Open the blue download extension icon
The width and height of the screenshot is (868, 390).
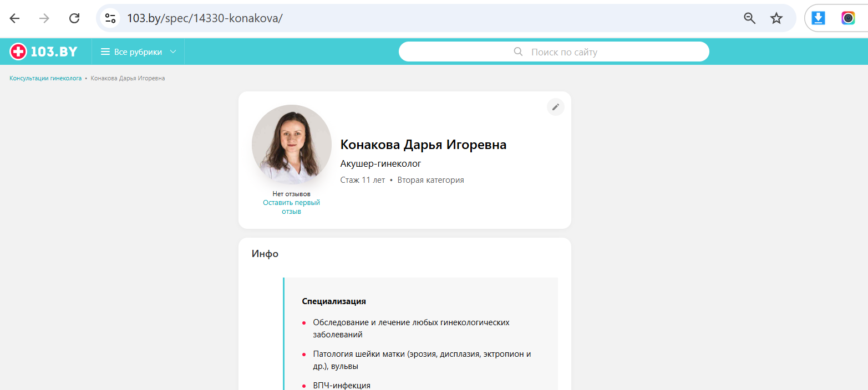(819, 18)
